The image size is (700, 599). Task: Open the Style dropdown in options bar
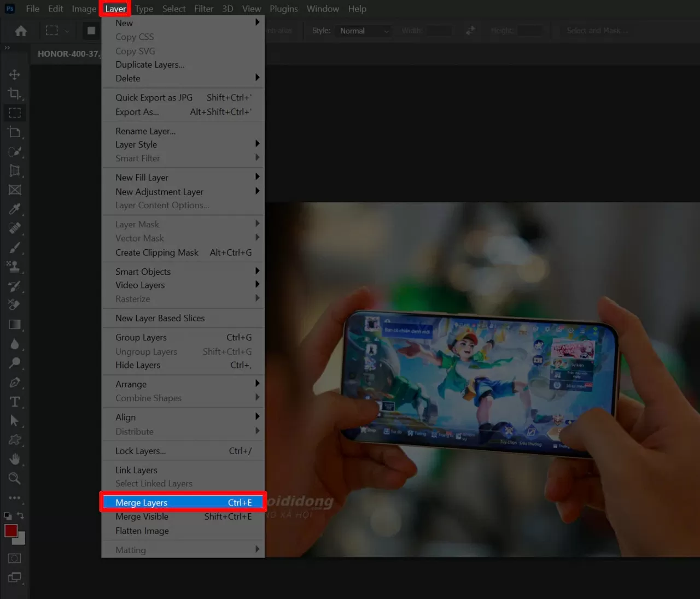click(x=364, y=31)
